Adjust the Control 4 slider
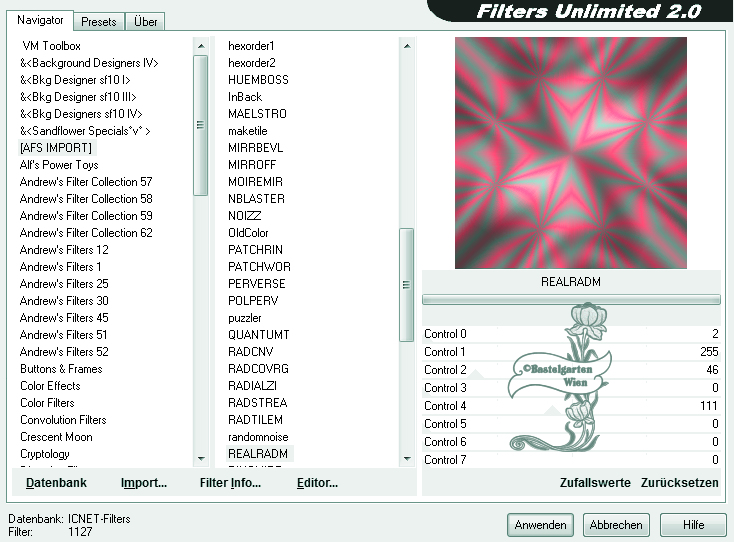This screenshot has width=734, height=542. coord(571,406)
